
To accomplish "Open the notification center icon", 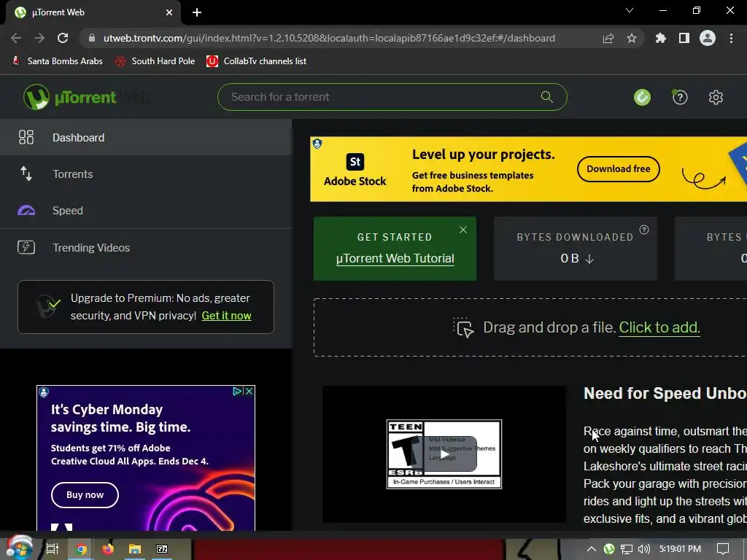I will tap(723, 549).
